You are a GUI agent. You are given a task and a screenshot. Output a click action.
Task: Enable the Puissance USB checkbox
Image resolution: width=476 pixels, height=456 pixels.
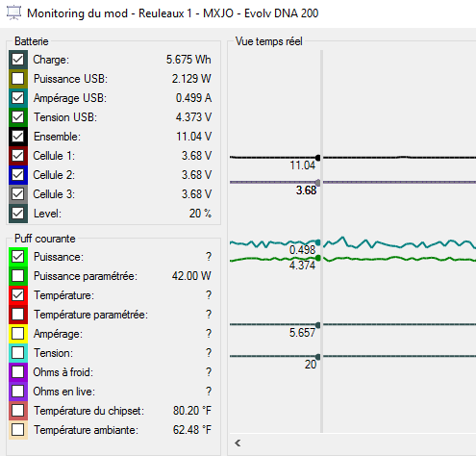tap(18, 79)
